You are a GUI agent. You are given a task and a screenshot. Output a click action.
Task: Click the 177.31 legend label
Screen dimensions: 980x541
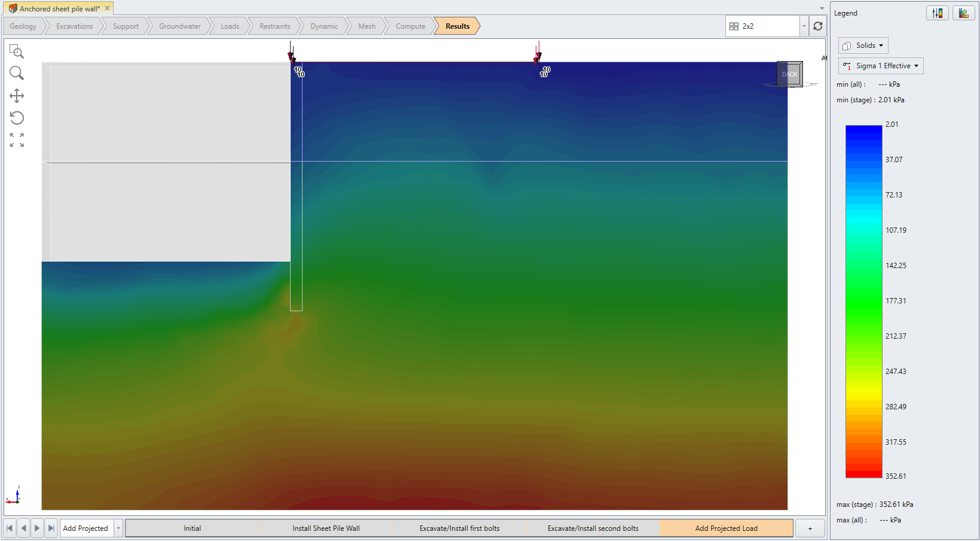tap(896, 301)
